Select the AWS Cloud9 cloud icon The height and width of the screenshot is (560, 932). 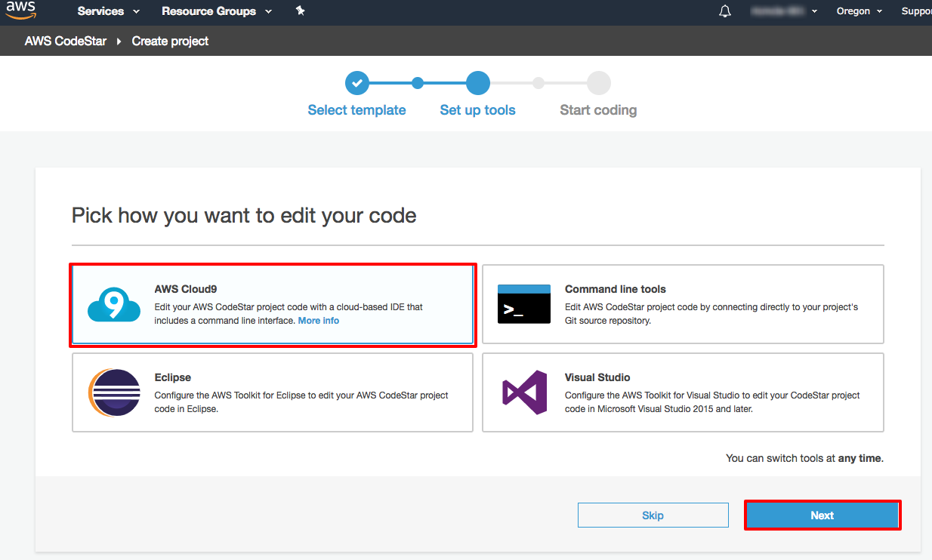click(114, 304)
